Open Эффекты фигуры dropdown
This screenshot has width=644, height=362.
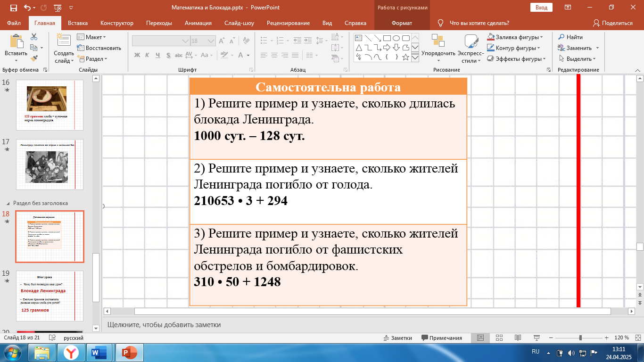pos(516,59)
